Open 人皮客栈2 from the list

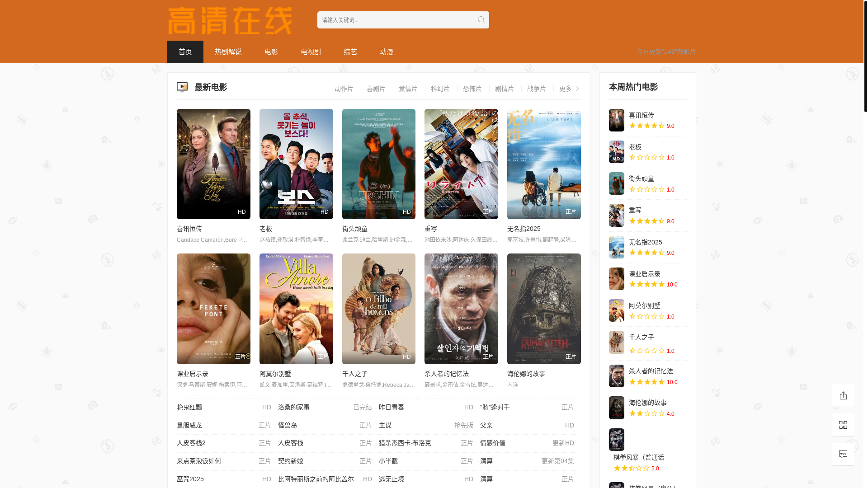click(191, 443)
